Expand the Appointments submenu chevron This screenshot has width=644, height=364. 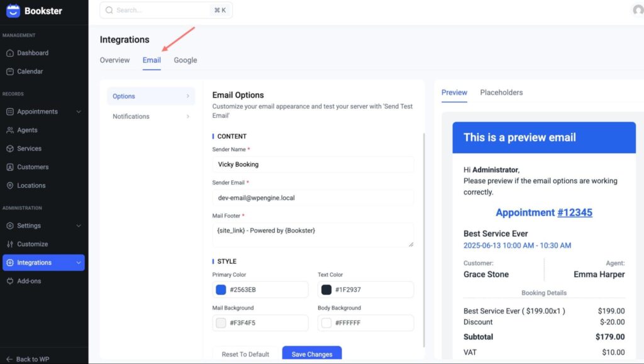click(x=79, y=112)
